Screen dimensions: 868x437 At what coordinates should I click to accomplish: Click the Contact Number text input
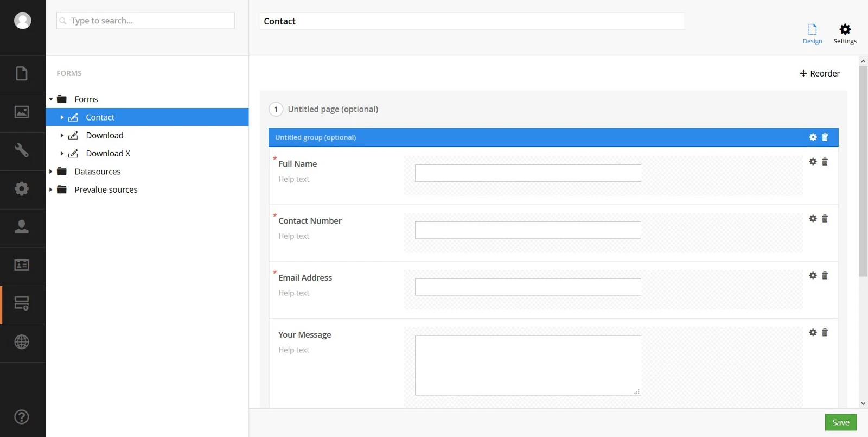[527, 230]
